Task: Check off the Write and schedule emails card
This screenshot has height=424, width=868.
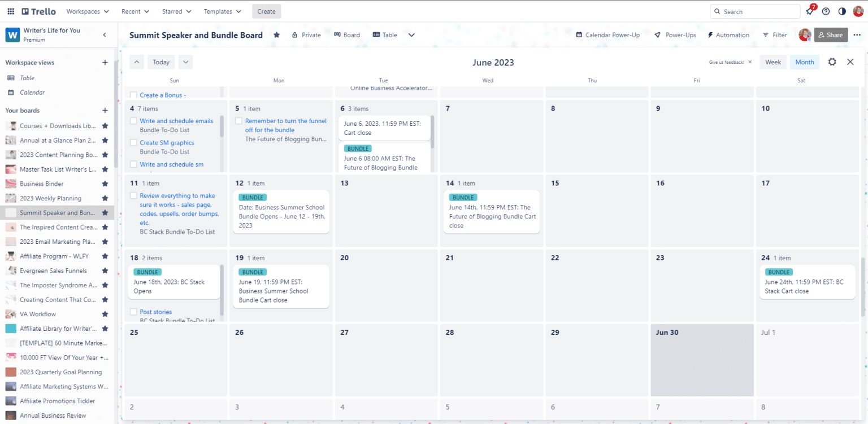Action: click(133, 121)
